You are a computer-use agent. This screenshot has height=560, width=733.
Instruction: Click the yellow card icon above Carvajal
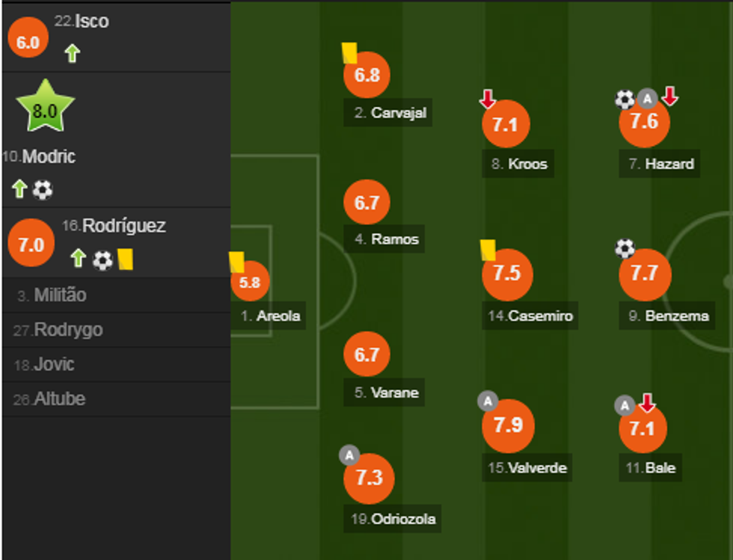click(x=349, y=52)
